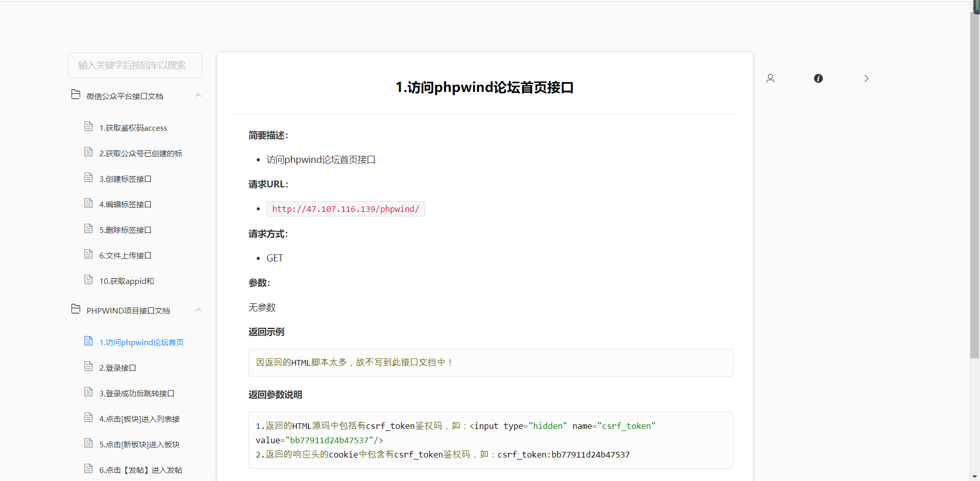Open 2.登录接口 from the sidebar
The width and height of the screenshot is (980, 481).
[x=117, y=368]
